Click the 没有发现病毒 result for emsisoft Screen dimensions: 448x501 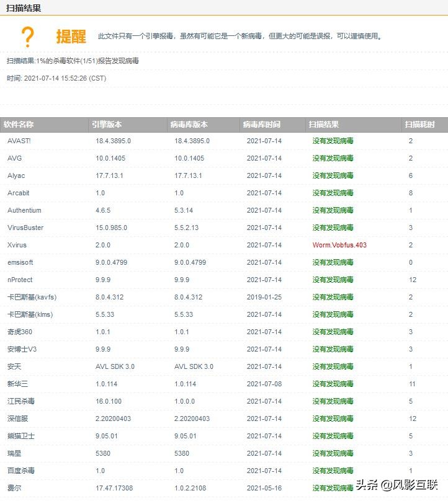[x=333, y=262]
